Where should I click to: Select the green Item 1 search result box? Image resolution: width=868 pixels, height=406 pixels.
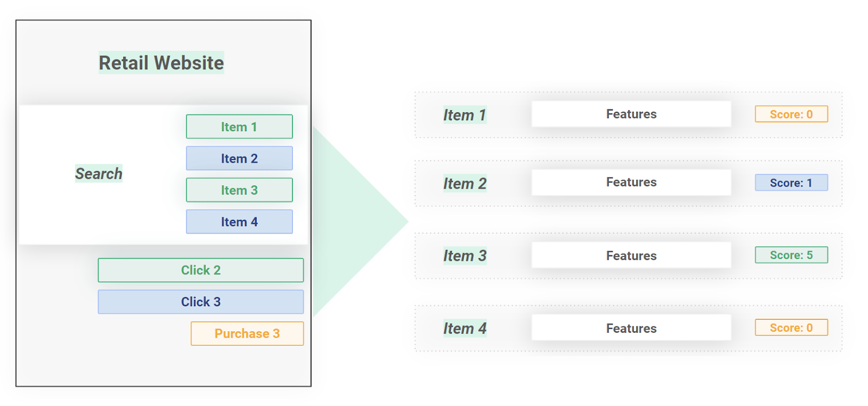[x=239, y=127]
